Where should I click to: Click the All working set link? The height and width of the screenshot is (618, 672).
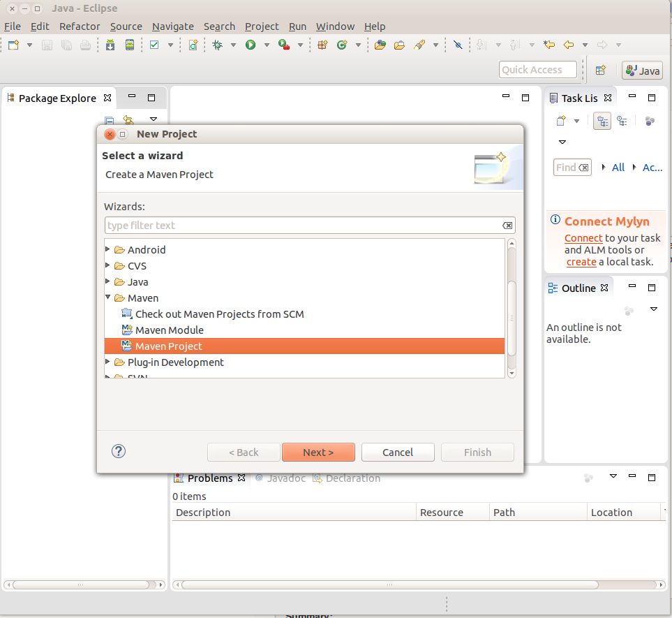(618, 168)
